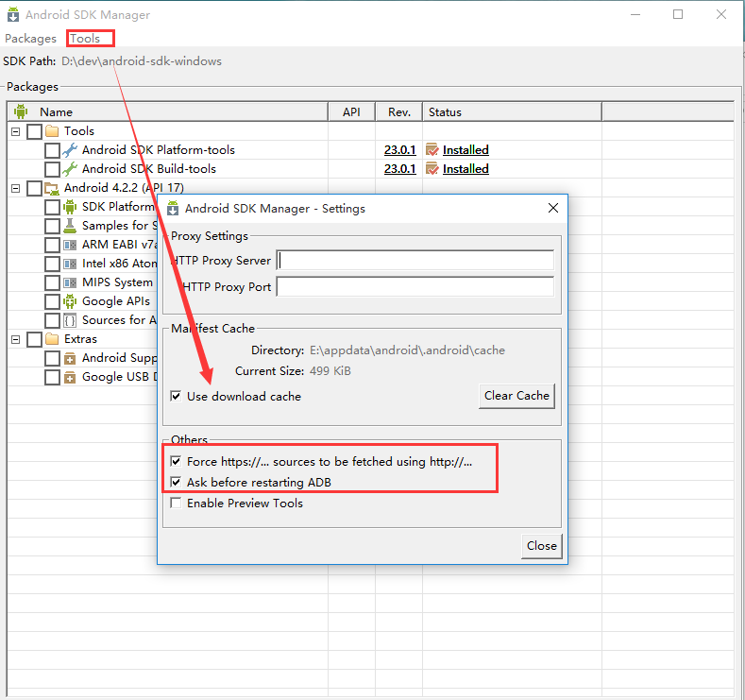This screenshot has width=745, height=700.
Task: Toggle Force https sources via http checkbox
Action: tap(176, 461)
